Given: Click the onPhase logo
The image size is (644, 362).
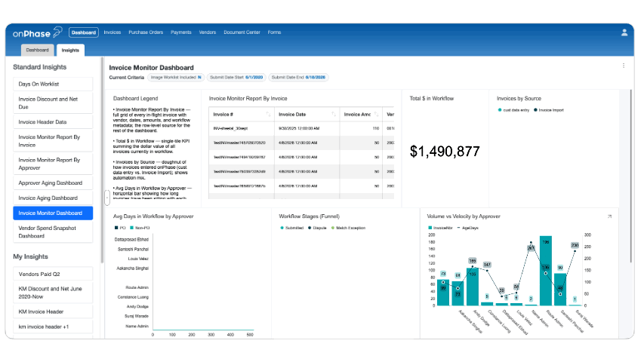Looking at the screenshot, I should (37, 33).
